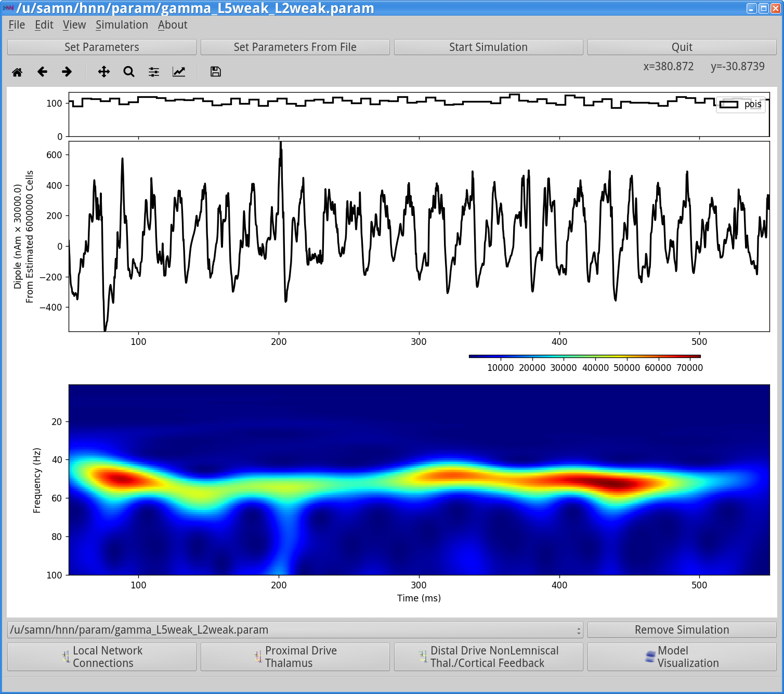Go forward to next plot view
This screenshot has height=694, width=784.
point(67,72)
